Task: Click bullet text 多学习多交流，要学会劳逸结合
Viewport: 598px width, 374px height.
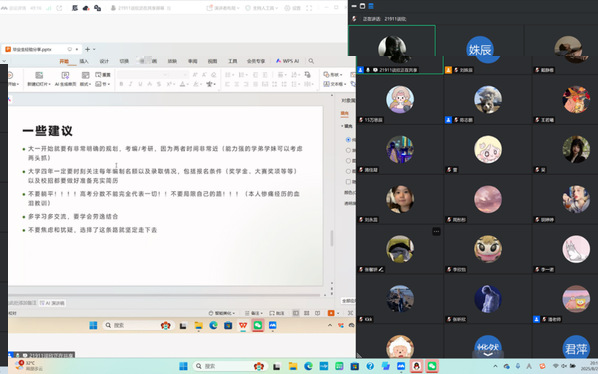Action: (73, 217)
